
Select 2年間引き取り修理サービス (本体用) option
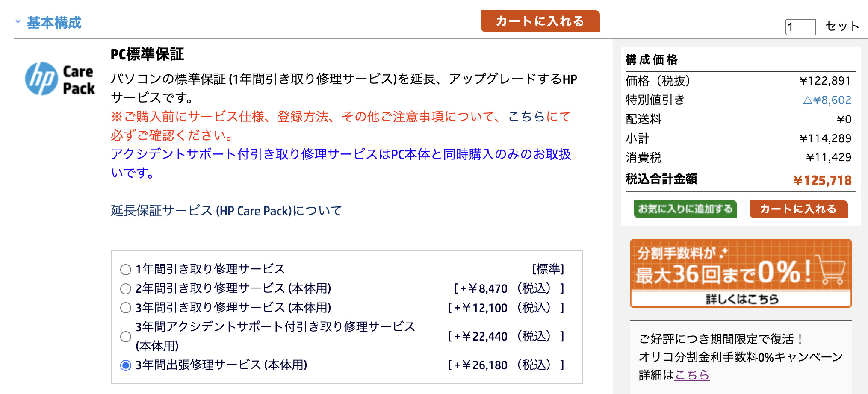pyautogui.click(x=126, y=289)
